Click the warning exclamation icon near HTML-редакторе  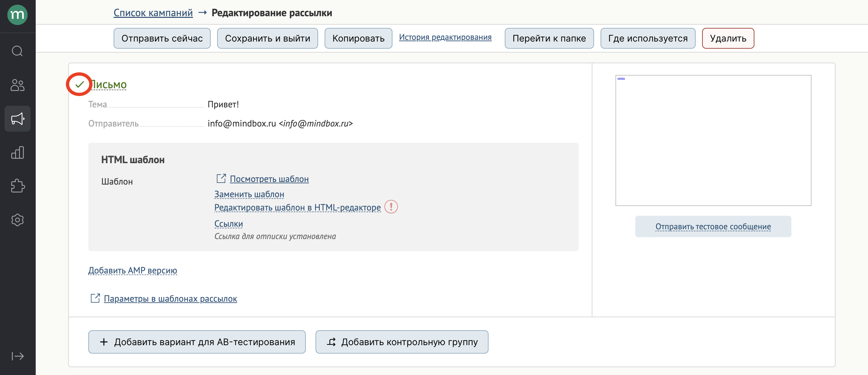(x=391, y=207)
